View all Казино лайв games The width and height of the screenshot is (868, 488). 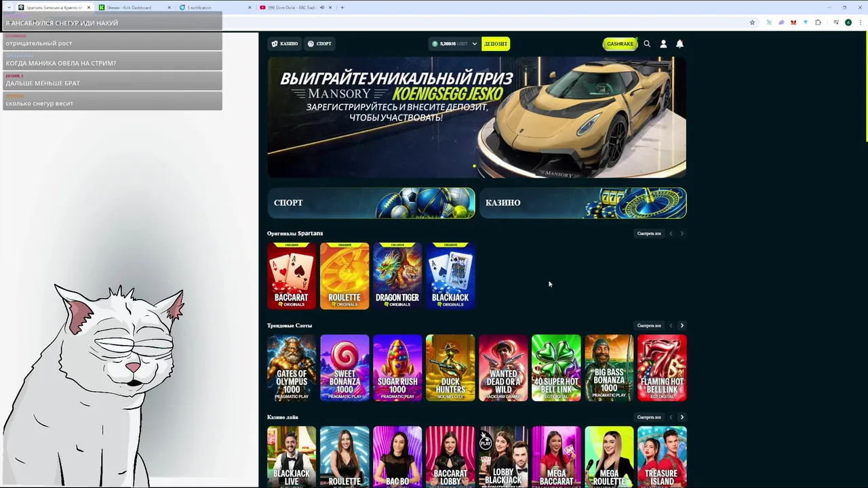pyautogui.click(x=649, y=417)
